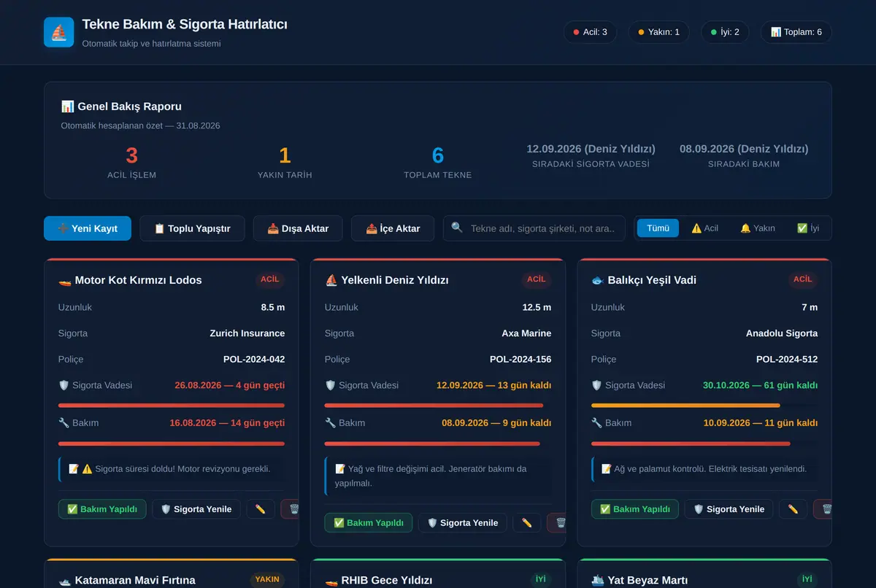Click policy number POL-2024-156
Image resolution: width=876 pixels, height=588 pixels.
point(520,359)
